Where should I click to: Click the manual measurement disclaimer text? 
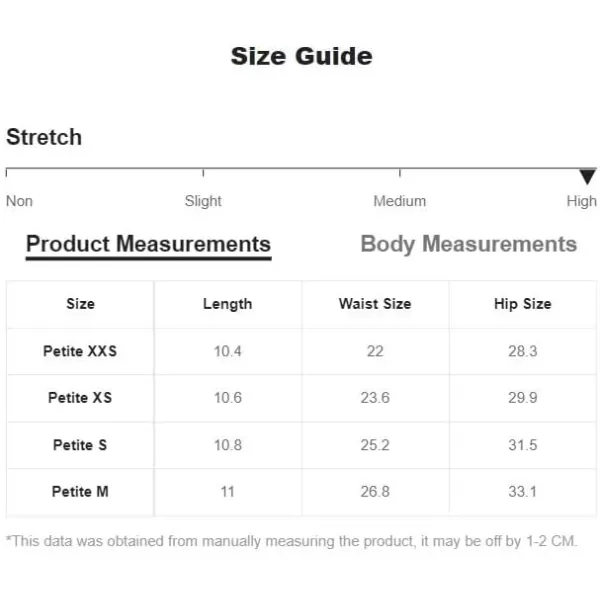292,541
